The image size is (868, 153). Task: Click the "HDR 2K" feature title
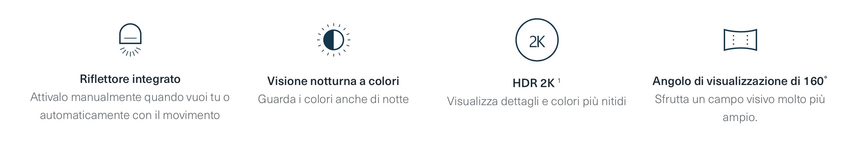(533, 83)
